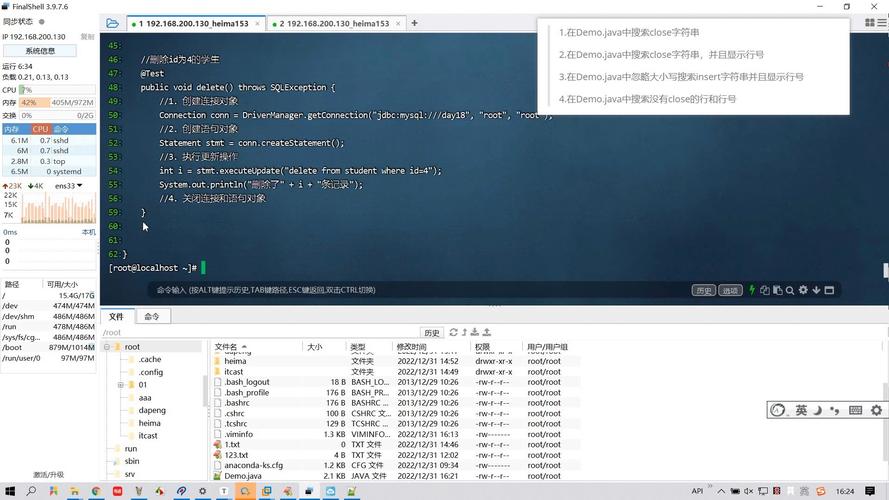
Task: Select Demo.java in the file list
Action: pos(243,476)
